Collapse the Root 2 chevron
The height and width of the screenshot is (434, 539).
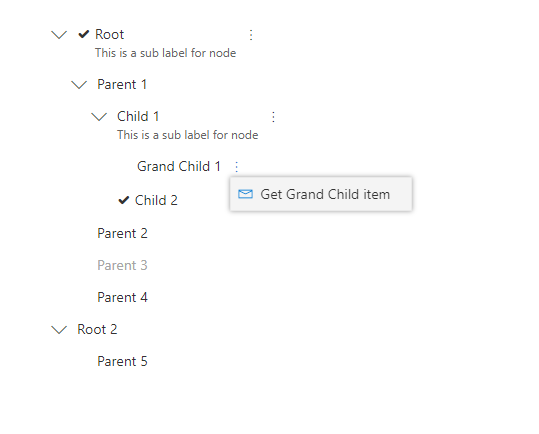pyautogui.click(x=59, y=330)
